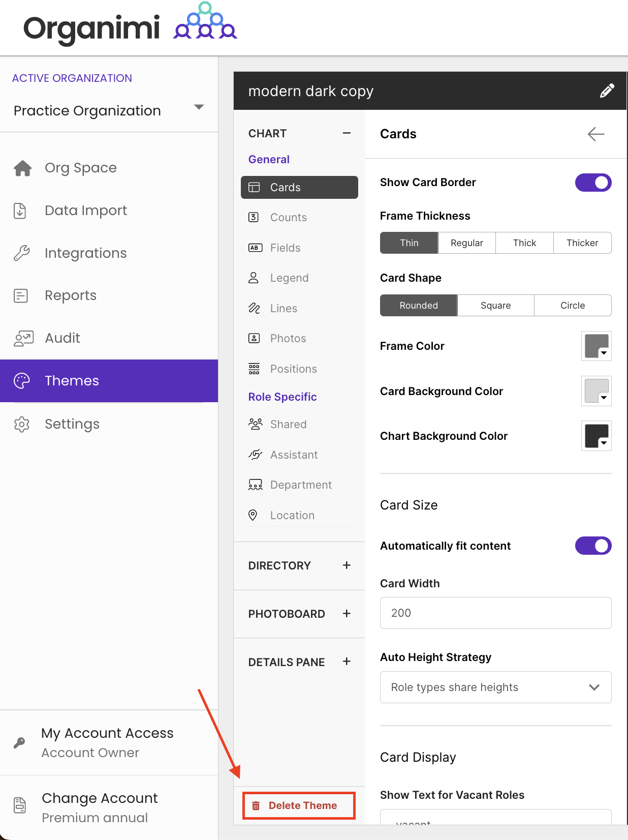Click the Counts icon
Viewport: 628px width, 840px height.
254,218
